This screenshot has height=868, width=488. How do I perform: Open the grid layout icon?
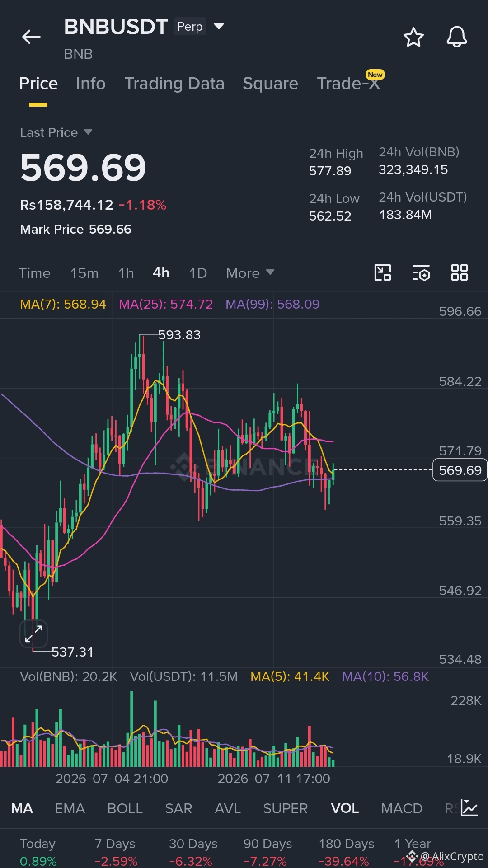click(460, 272)
